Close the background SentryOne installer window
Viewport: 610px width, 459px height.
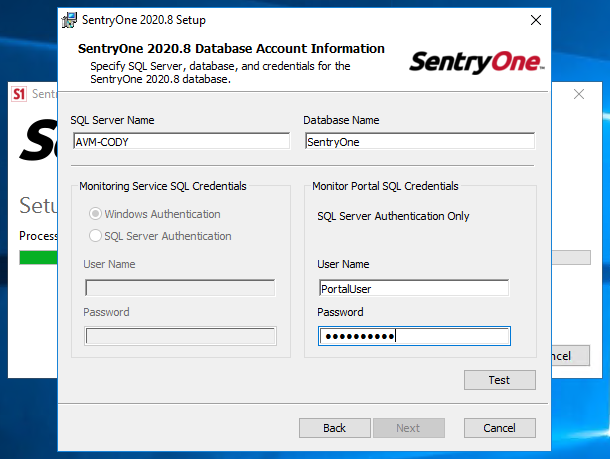(579, 94)
